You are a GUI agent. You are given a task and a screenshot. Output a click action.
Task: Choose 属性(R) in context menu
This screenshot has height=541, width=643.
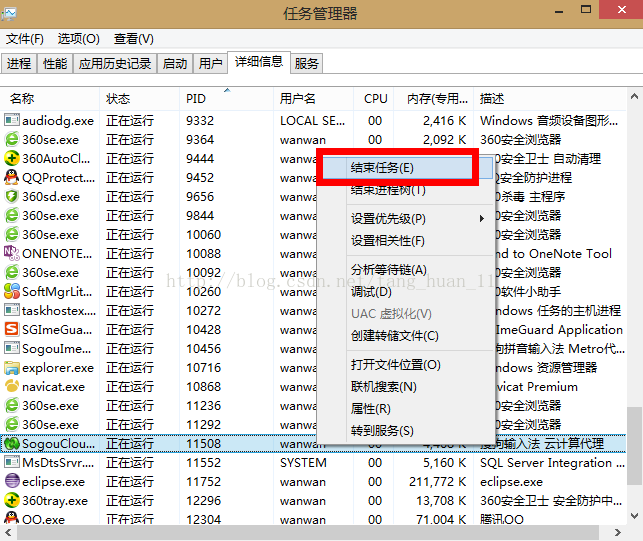click(x=420, y=409)
